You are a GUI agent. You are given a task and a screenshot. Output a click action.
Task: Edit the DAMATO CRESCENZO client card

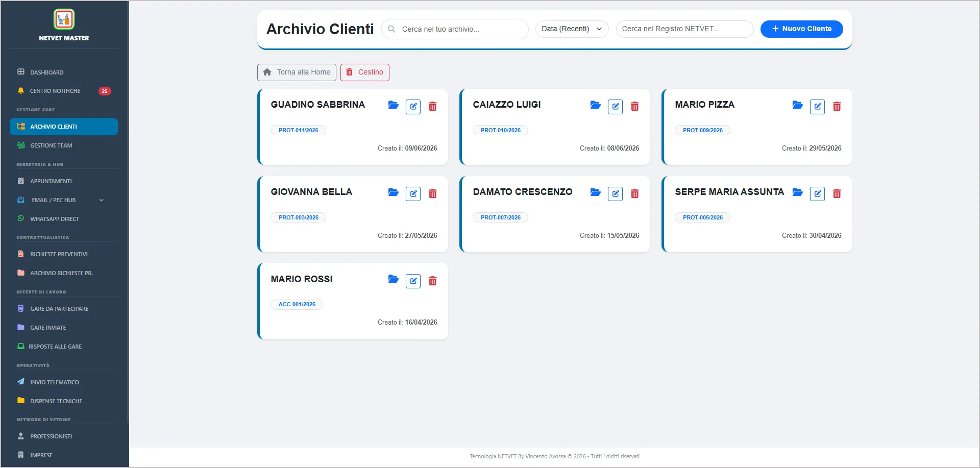[x=615, y=194]
